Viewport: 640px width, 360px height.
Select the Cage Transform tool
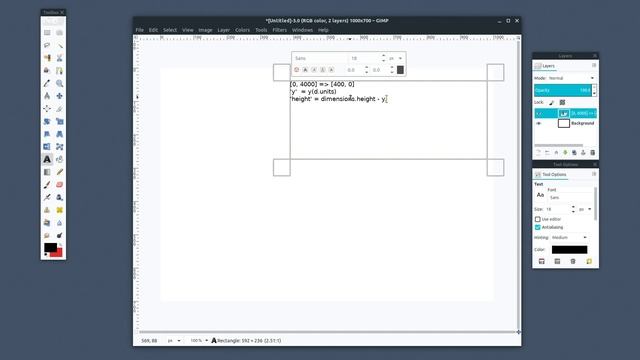60,147
